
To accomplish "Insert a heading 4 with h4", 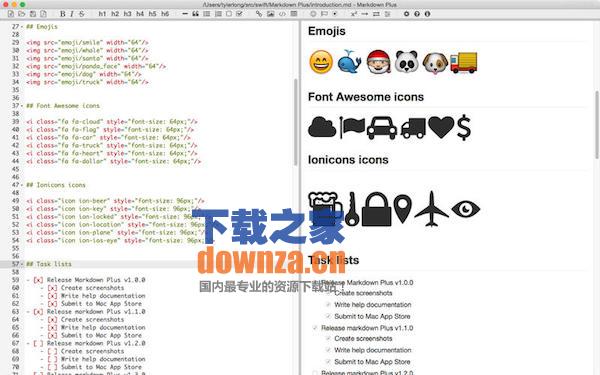I will tap(140, 14).
